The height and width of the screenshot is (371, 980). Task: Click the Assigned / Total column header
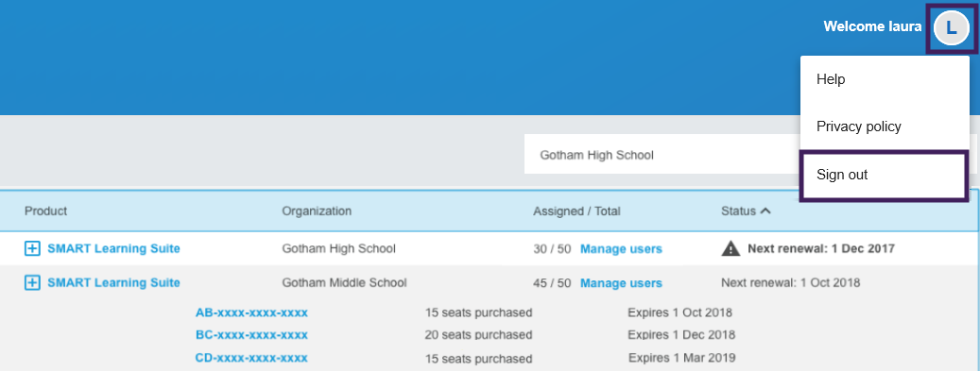coord(576,211)
